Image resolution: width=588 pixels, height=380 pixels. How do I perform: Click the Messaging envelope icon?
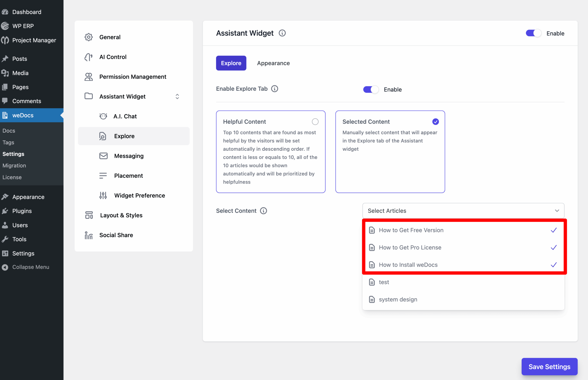click(x=103, y=156)
